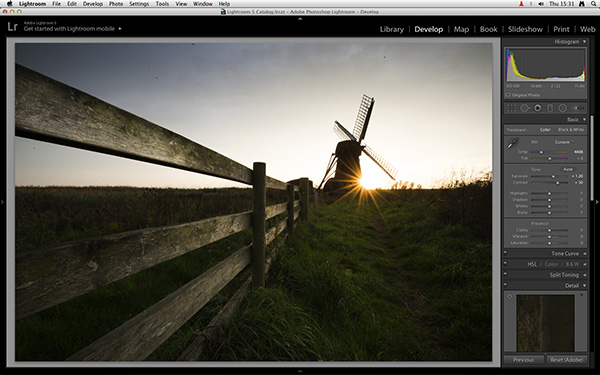Switch to the Print module
This screenshot has height=375, width=600.
[x=561, y=29]
